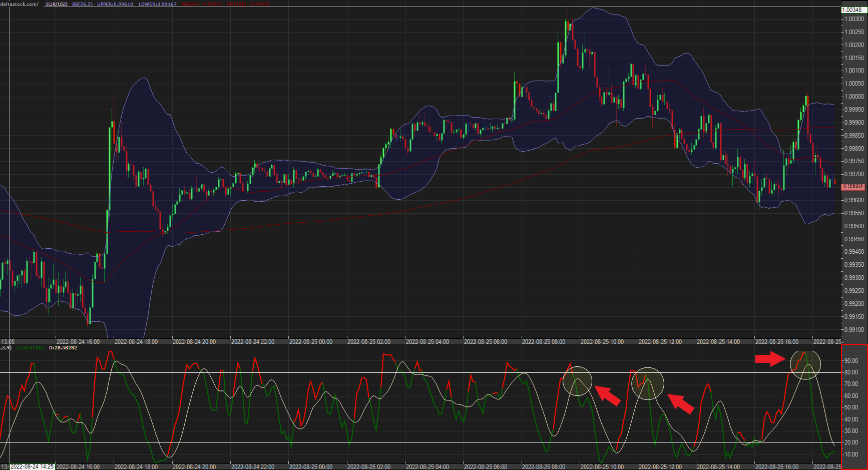Click the current price tag 0.99664
The width and height of the screenshot is (868, 470).
coord(853,186)
